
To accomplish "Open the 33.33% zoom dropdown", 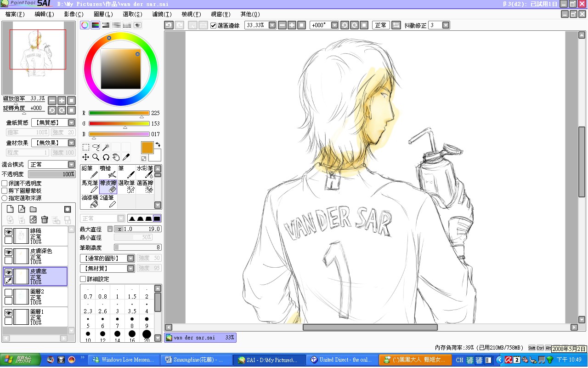I will click(272, 25).
